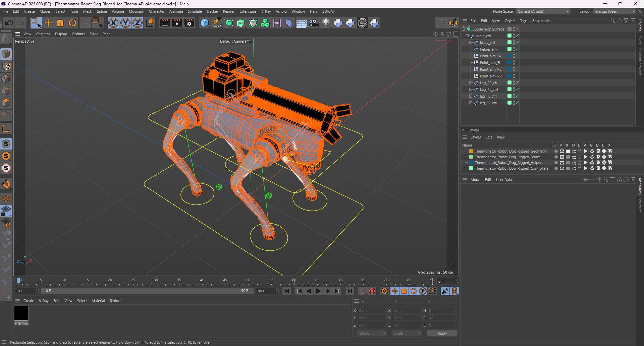Screen dimensions: 644x346
Task: Click the Geometry layer color swatch
Action: [x=471, y=151]
